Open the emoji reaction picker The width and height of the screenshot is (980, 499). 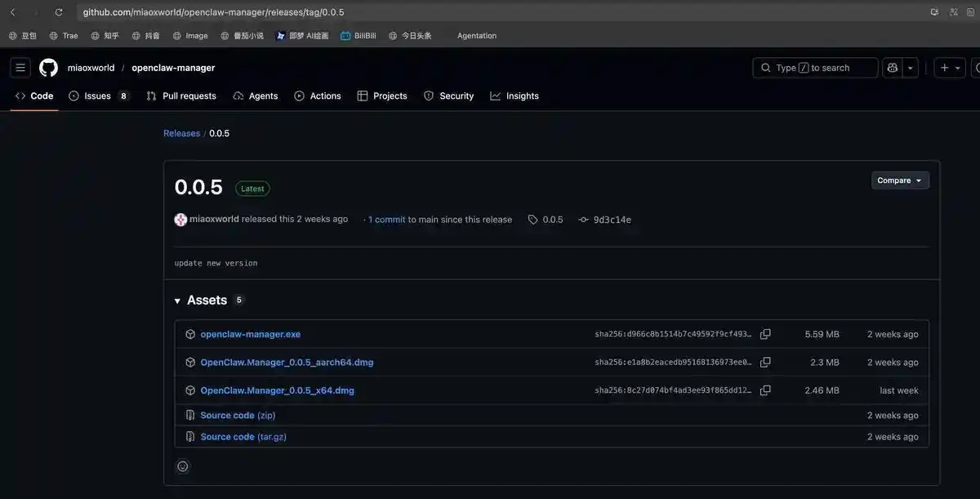pos(183,466)
